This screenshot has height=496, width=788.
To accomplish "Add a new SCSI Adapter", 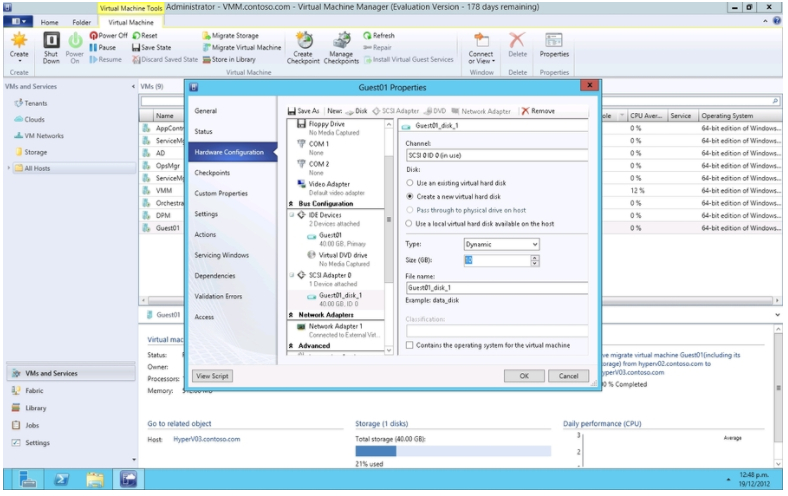I will 396,111.
